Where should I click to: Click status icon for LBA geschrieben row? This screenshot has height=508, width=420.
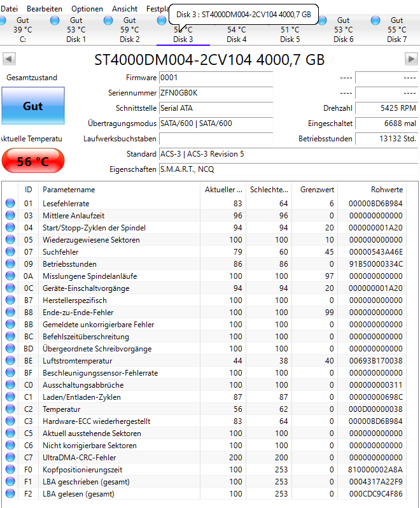(10, 481)
